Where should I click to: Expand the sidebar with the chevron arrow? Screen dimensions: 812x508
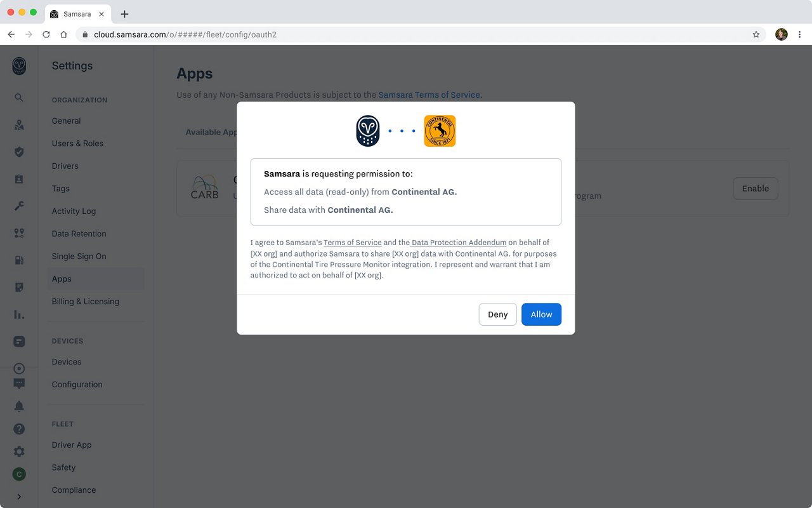click(19, 497)
